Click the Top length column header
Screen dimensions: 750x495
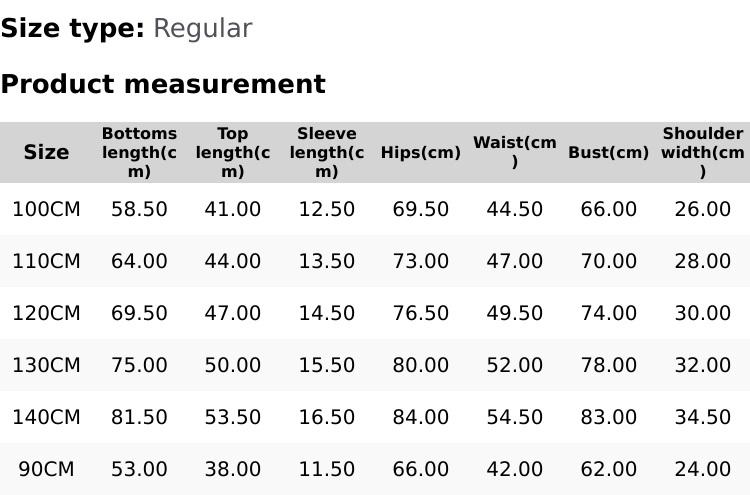coord(232,152)
